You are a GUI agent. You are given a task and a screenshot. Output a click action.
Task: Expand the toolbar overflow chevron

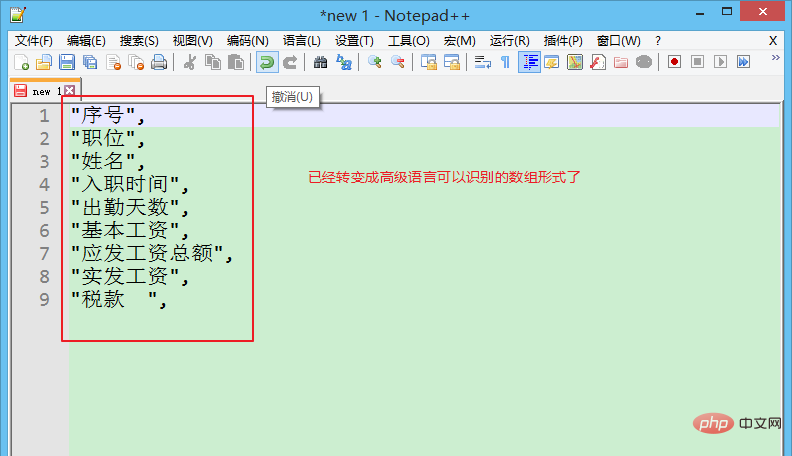[x=775, y=58]
